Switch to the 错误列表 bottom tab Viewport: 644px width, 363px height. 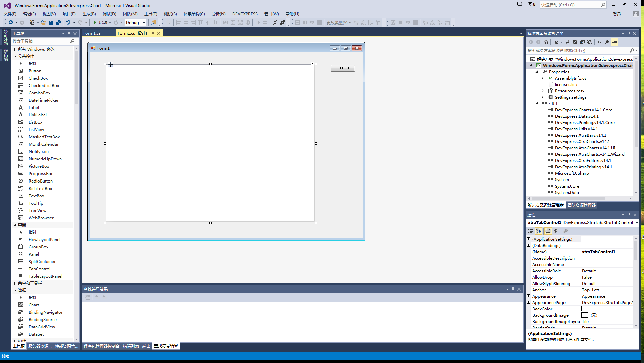pyautogui.click(x=131, y=346)
